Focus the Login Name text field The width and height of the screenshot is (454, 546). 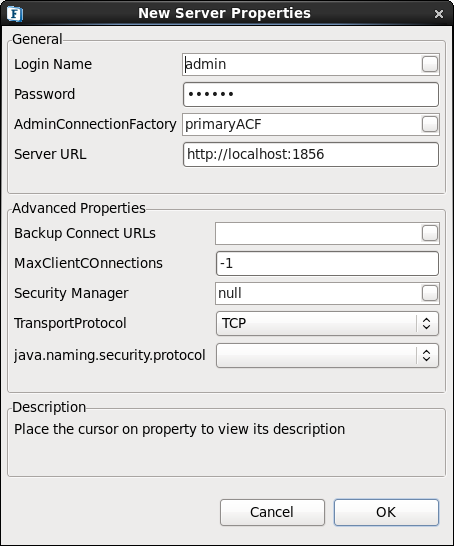click(x=302, y=64)
